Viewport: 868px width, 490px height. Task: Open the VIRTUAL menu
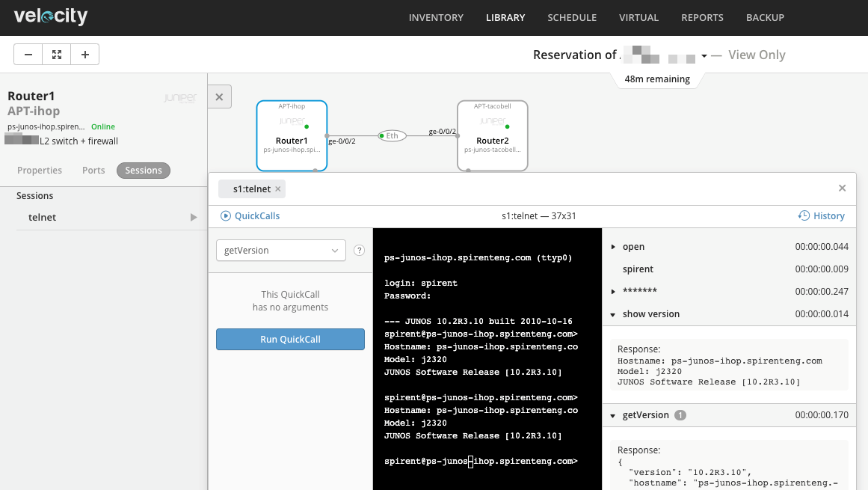pyautogui.click(x=638, y=18)
